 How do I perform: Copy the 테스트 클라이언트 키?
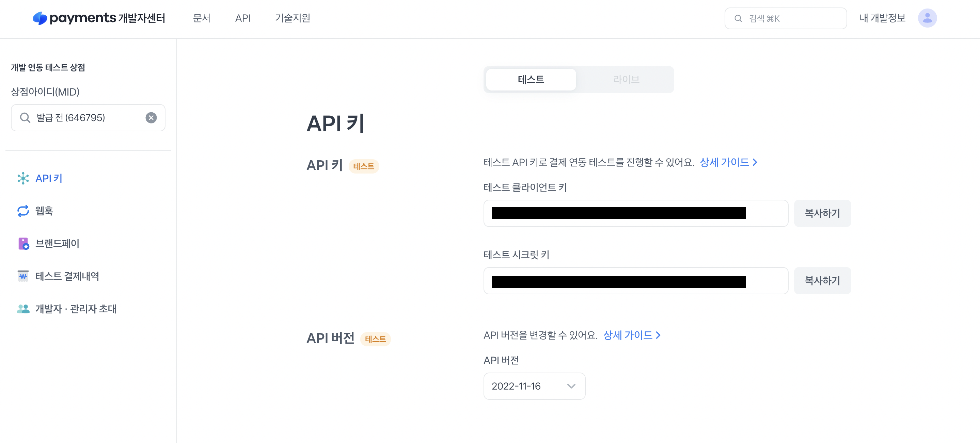pos(822,213)
